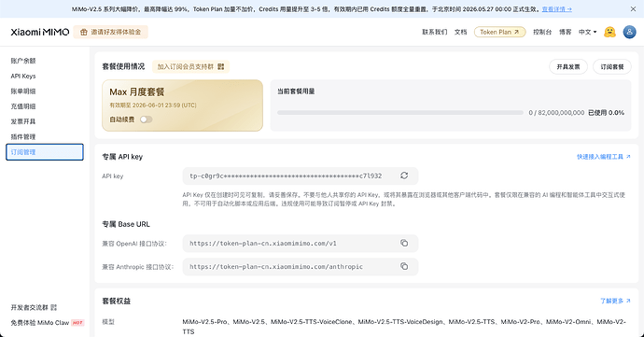The width and height of the screenshot is (644, 337).
Task: Open 控制台 in top navigation
Action: (x=542, y=32)
